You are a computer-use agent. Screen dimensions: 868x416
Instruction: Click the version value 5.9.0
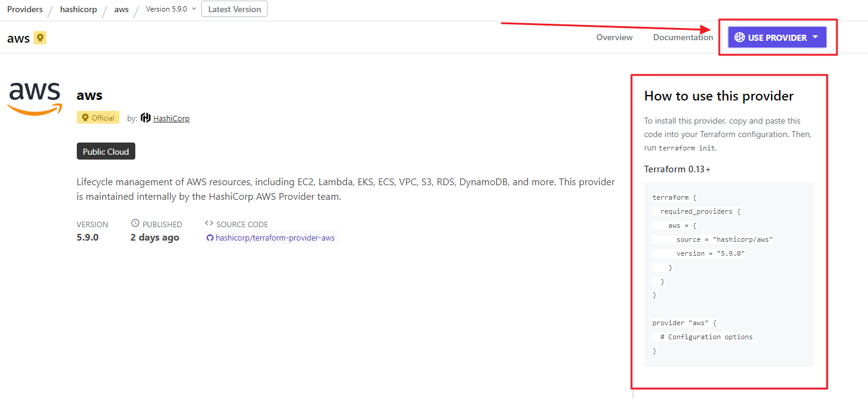88,238
